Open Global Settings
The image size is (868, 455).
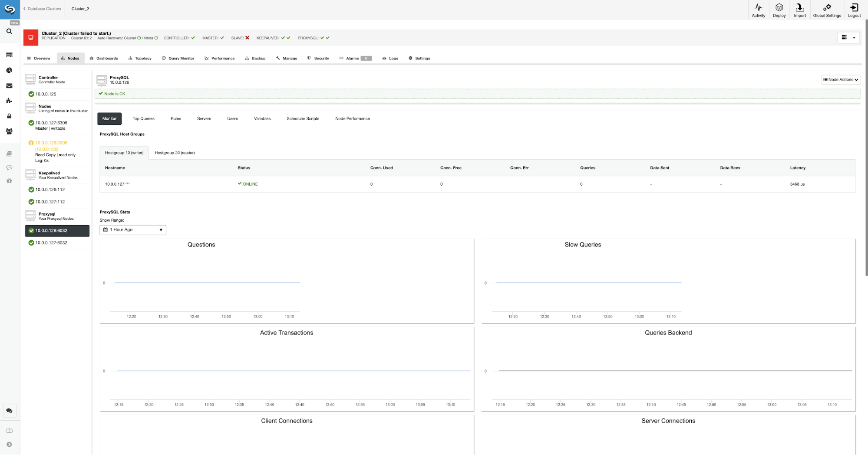(x=827, y=10)
